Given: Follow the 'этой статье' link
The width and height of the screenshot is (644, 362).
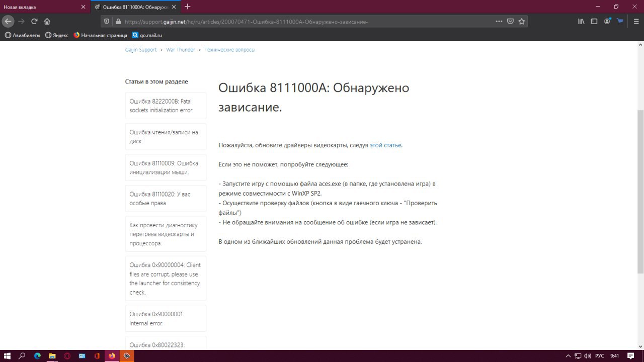Looking at the screenshot, I should (385, 145).
